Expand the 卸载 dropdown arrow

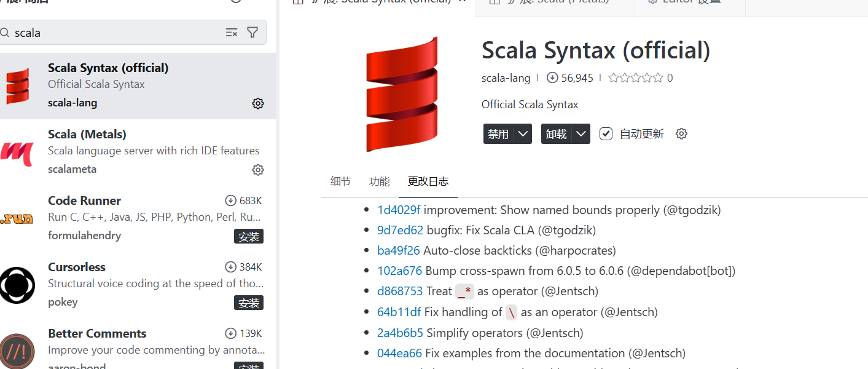581,133
